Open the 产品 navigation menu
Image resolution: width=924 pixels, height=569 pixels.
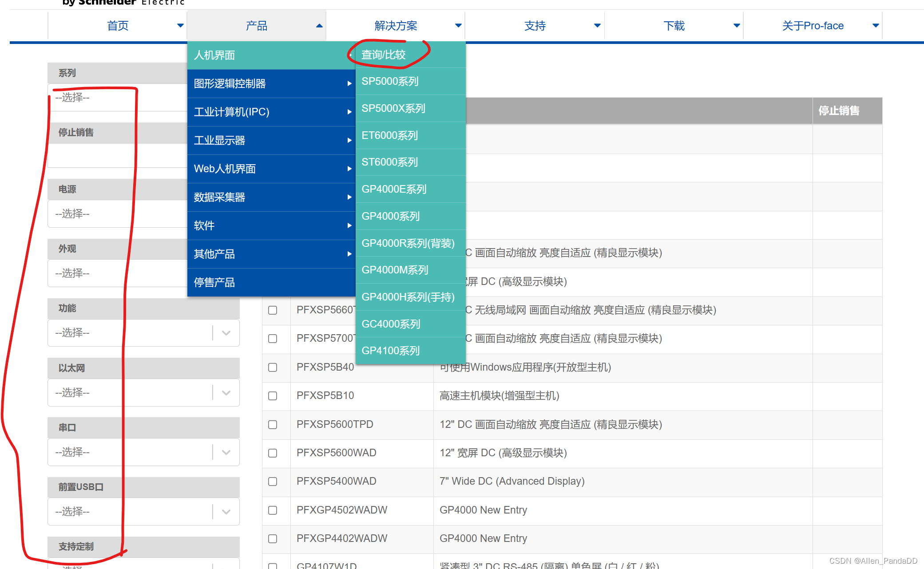coord(256,26)
